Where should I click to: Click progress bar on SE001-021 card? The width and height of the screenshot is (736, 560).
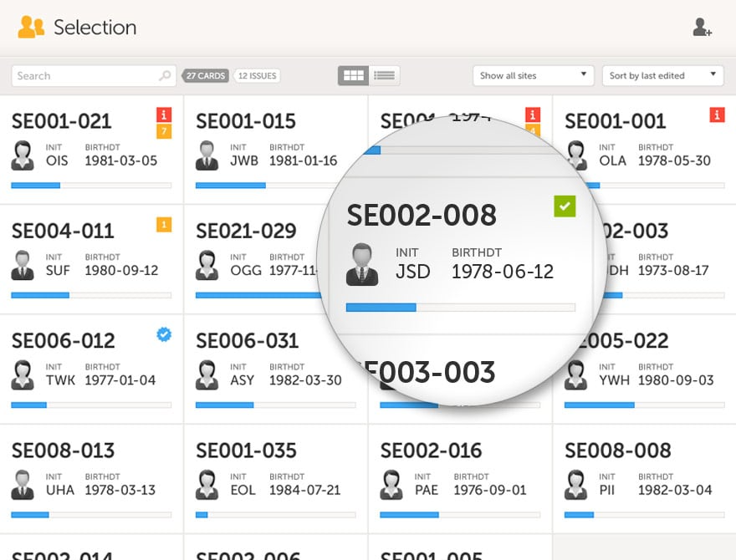pyautogui.click(x=91, y=186)
